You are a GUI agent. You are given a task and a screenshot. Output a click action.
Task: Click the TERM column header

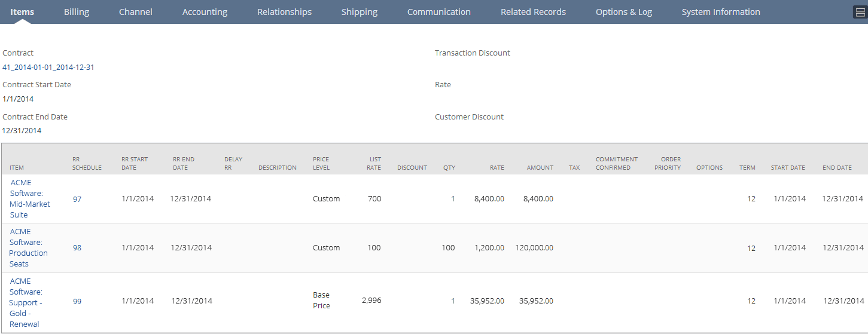747,168
